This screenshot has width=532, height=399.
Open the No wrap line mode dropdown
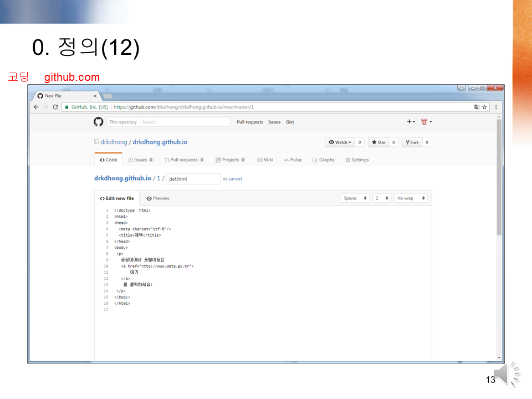pyautogui.click(x=411, y=198)
